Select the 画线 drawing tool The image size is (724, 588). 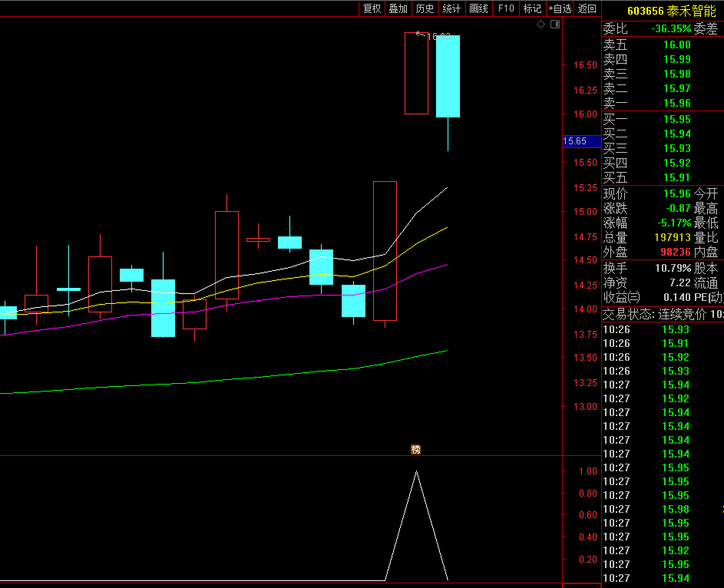tap(478, 8)
